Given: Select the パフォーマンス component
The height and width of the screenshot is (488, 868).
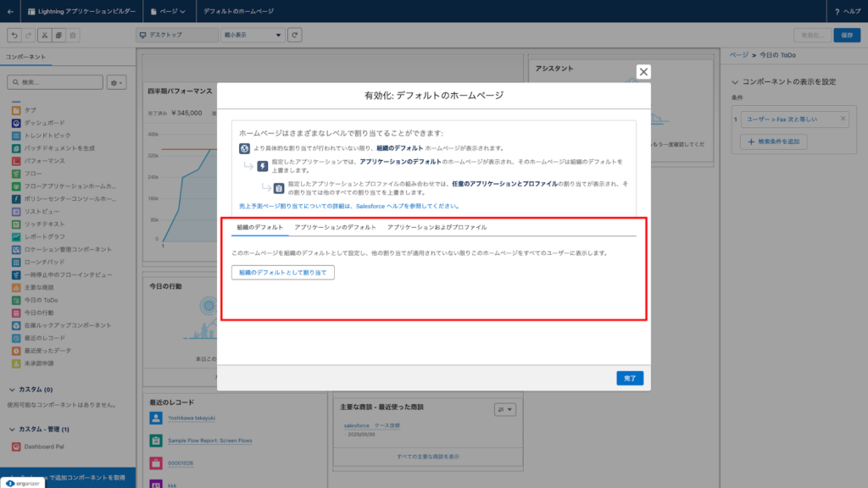Looking at the screenshot, I should (44, 161).
